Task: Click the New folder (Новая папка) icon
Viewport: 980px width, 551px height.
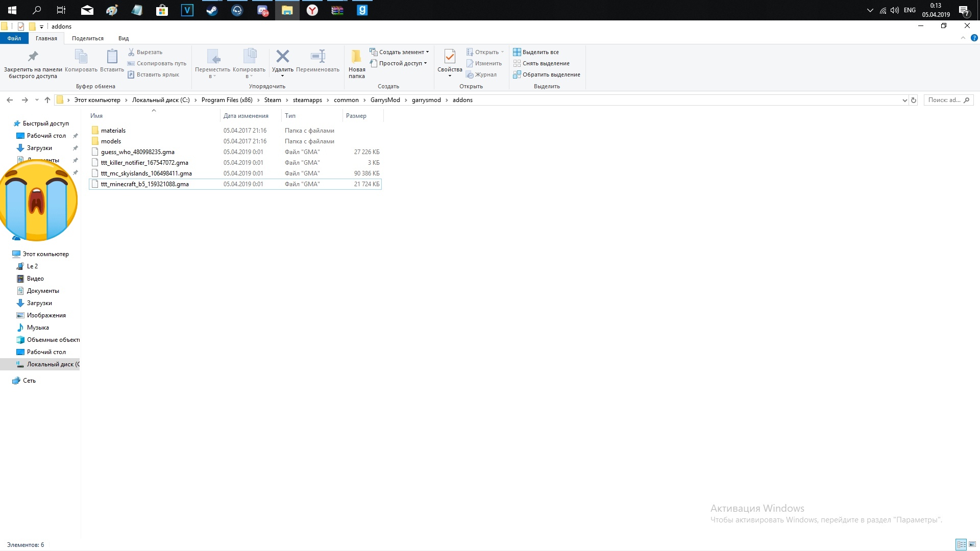Action: tap(356, 56)
